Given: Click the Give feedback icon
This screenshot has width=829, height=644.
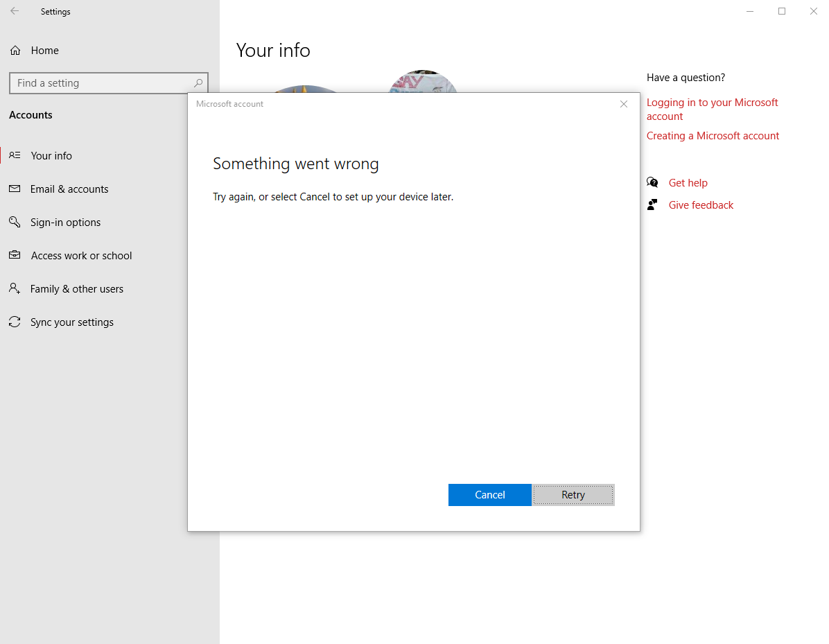Looking at the screenshot, I should pyautogui.click(x=652, y=204).
